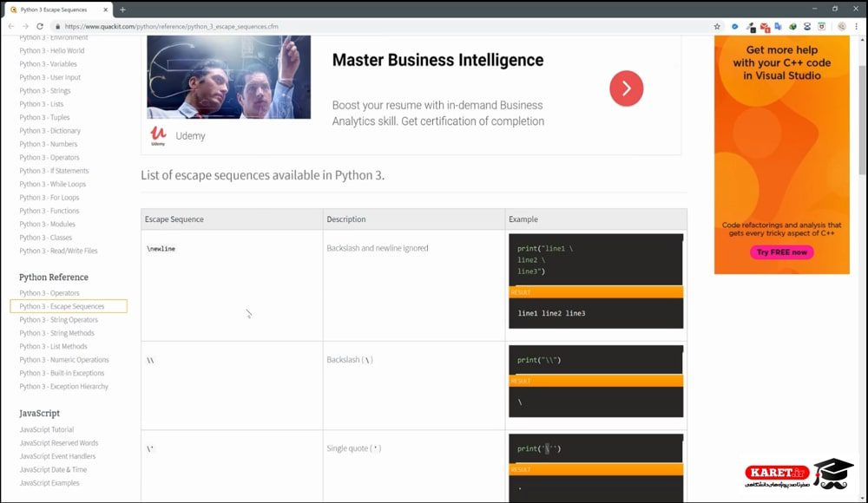Image resolution: width=868 pixels, height=503 pixels.
Task: Click the Udemy logo in the ad
Action: pos(158,135)
